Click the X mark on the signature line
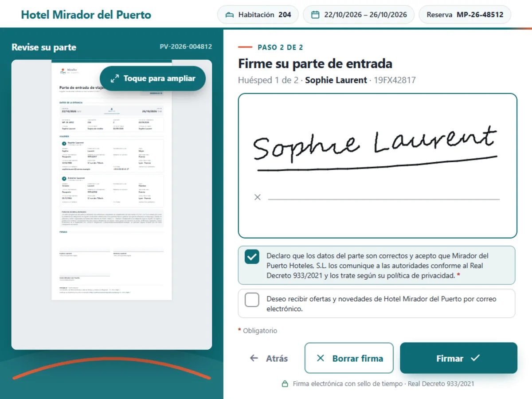Screen dimensions: 532x399 pos(258,197)
